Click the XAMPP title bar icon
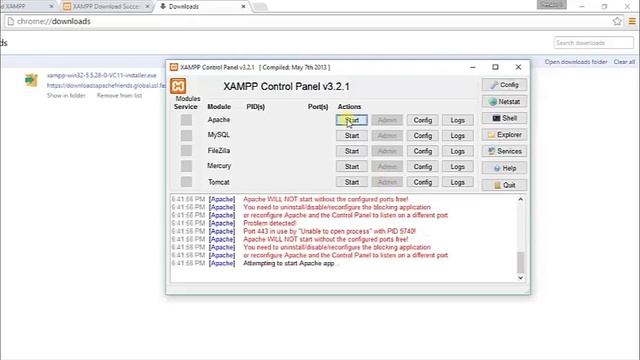Viewport: 640px width, 360px height. tap(174, 67)
